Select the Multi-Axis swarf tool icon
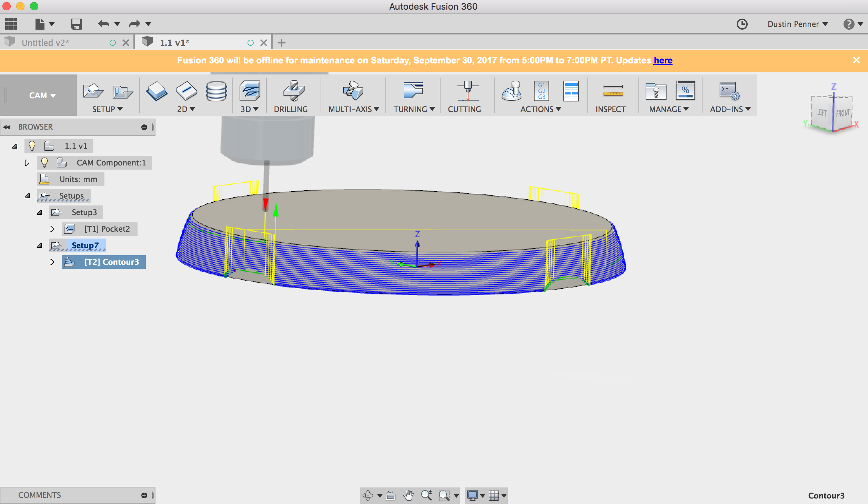The width and height of the screenshot is (868, 504). click(x=353, y=91)
